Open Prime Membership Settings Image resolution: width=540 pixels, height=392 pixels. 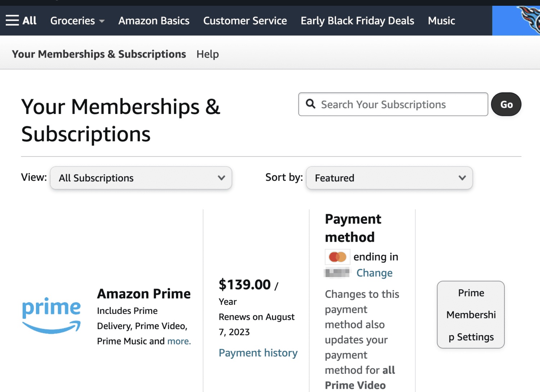[x=471, y=315]
